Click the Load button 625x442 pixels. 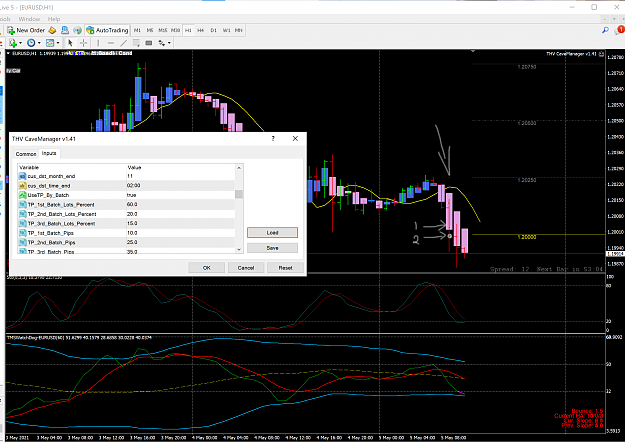[272, 232]
